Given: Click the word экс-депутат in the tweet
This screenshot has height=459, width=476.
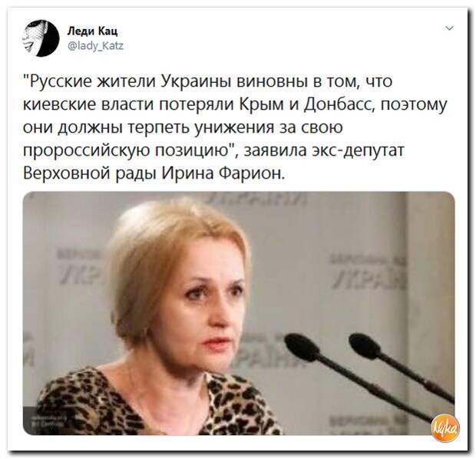Looking at the screenshot, I should (x=359, y=150).
